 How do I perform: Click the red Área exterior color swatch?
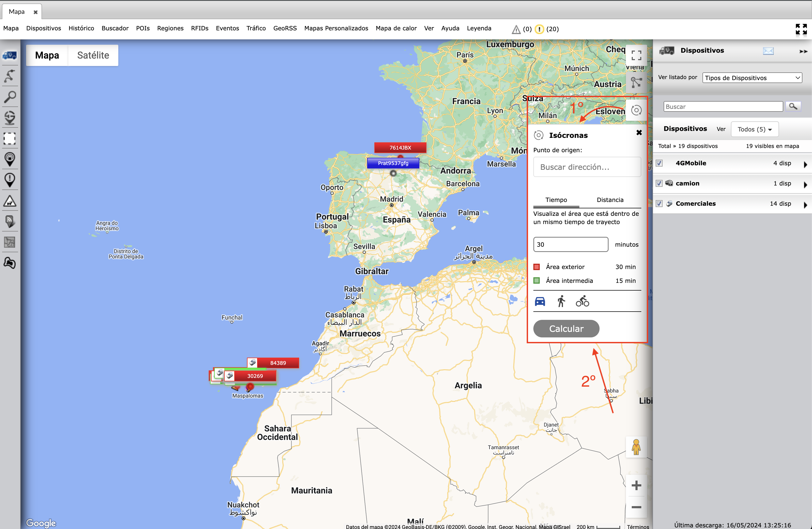(537, 267)
